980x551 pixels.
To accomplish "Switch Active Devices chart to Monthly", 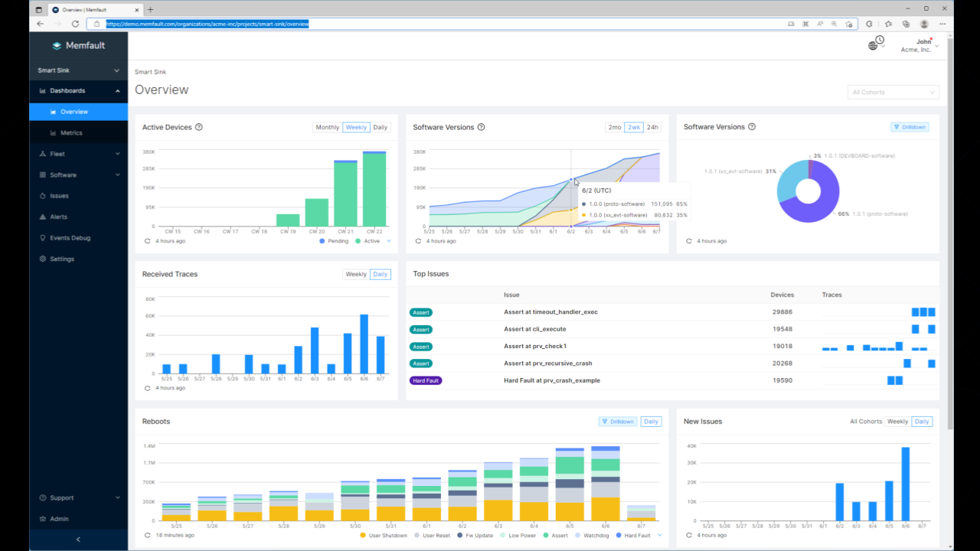I will coord(328,127).
